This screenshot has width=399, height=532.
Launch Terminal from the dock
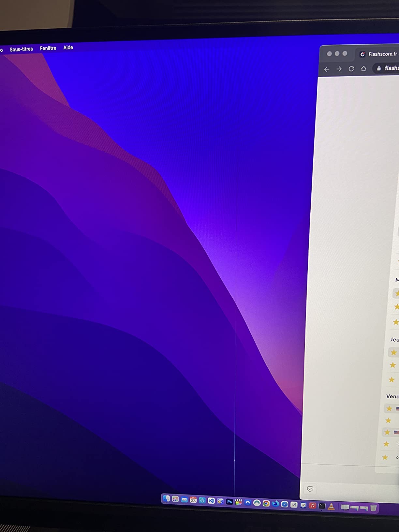coord(322,506)
